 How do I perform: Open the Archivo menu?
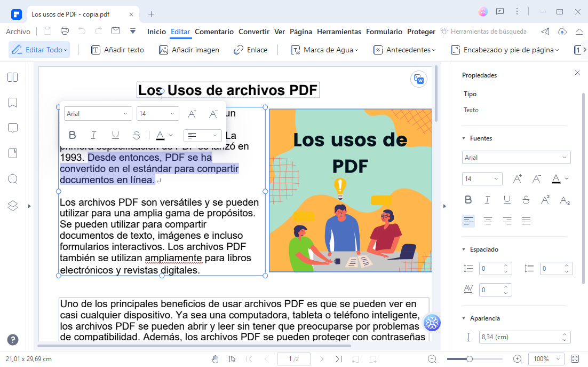pos(18,32)
